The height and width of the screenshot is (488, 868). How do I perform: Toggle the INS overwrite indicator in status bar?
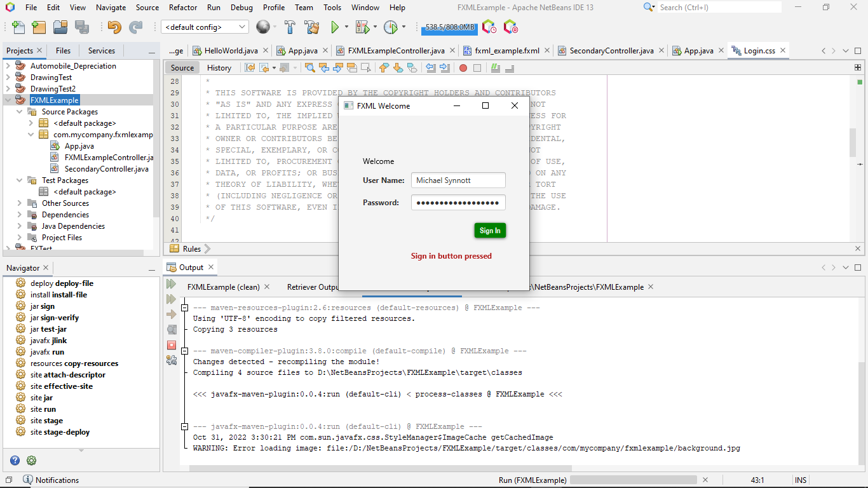pyautogui.click(x=800, y=480)
